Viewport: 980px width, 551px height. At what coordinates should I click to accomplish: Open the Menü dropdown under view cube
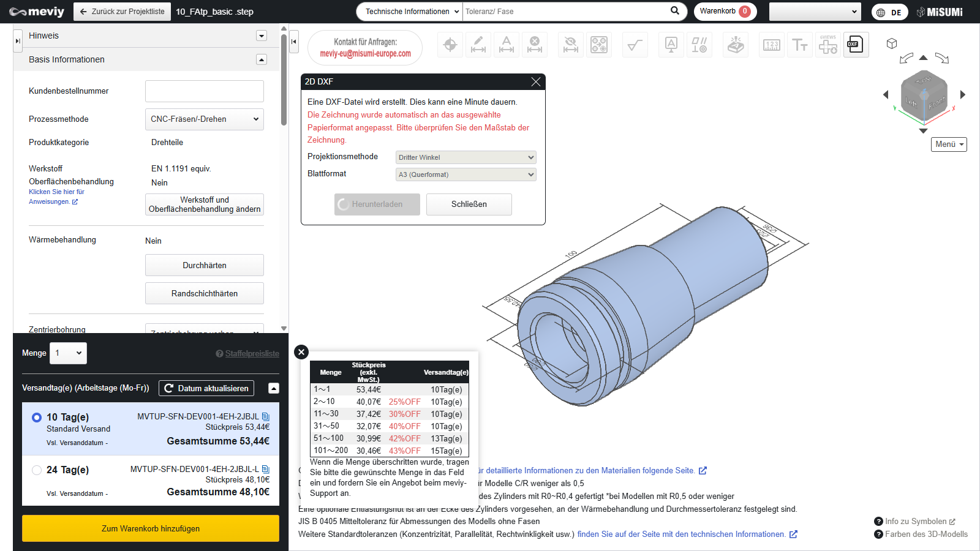coord(949,144)
